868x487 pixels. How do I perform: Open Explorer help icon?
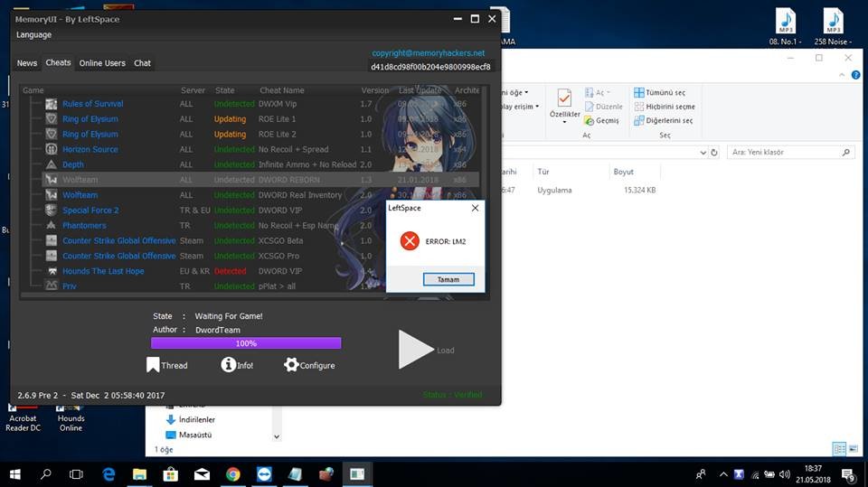pyautogui.click(x=856, y=75)
